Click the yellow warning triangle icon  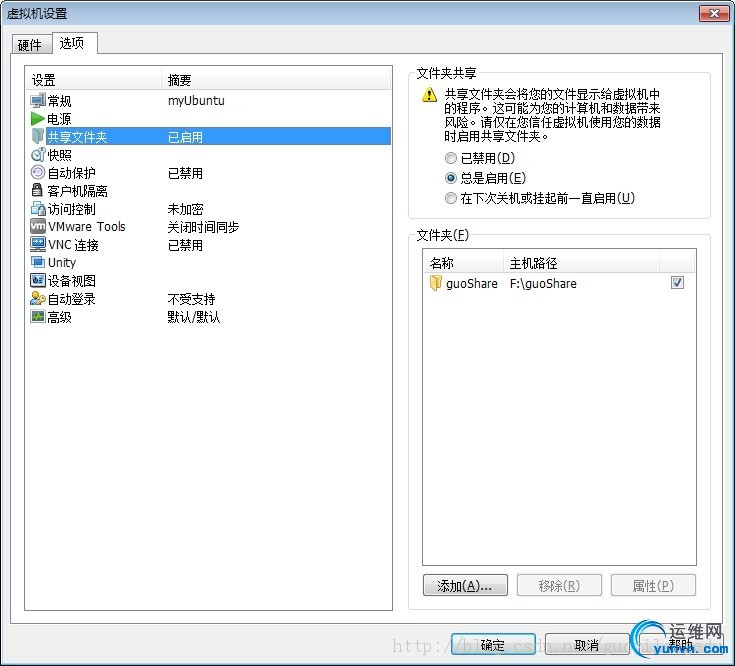point(429,95)
